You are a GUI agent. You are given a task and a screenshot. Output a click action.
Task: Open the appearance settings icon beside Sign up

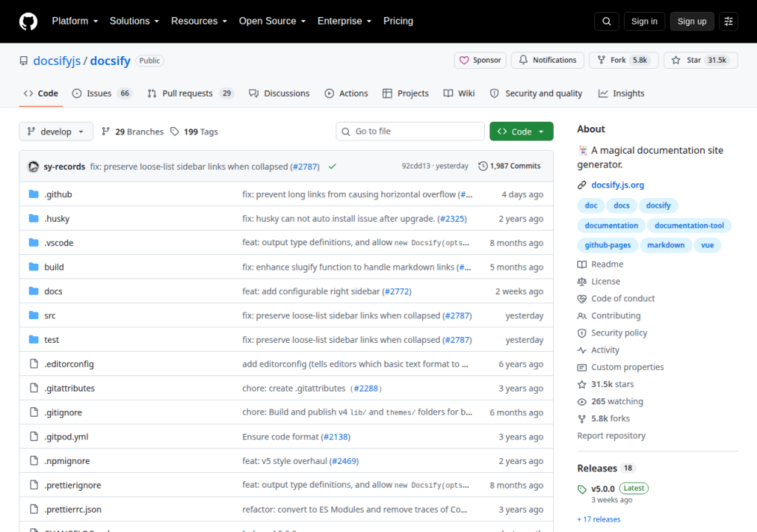pyautogui.click(x=728, y=21)
